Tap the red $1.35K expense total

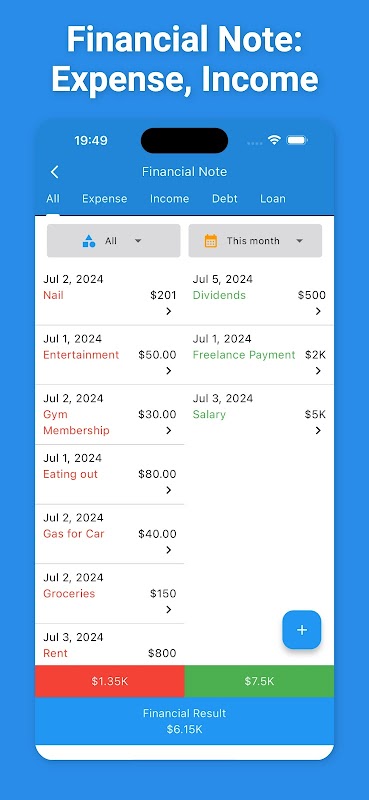coord(110,681)
